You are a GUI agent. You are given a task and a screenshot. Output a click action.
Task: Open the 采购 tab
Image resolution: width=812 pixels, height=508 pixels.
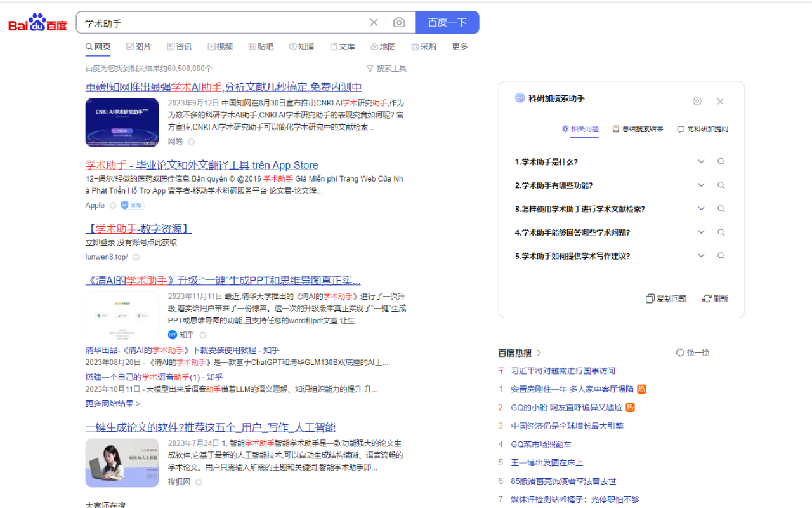click(x=424, y=46)
